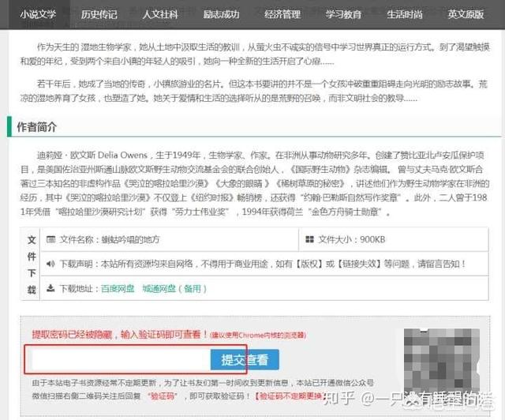Click the 下载声明 notice text row

pyautogui.click(x=263, y=264)
